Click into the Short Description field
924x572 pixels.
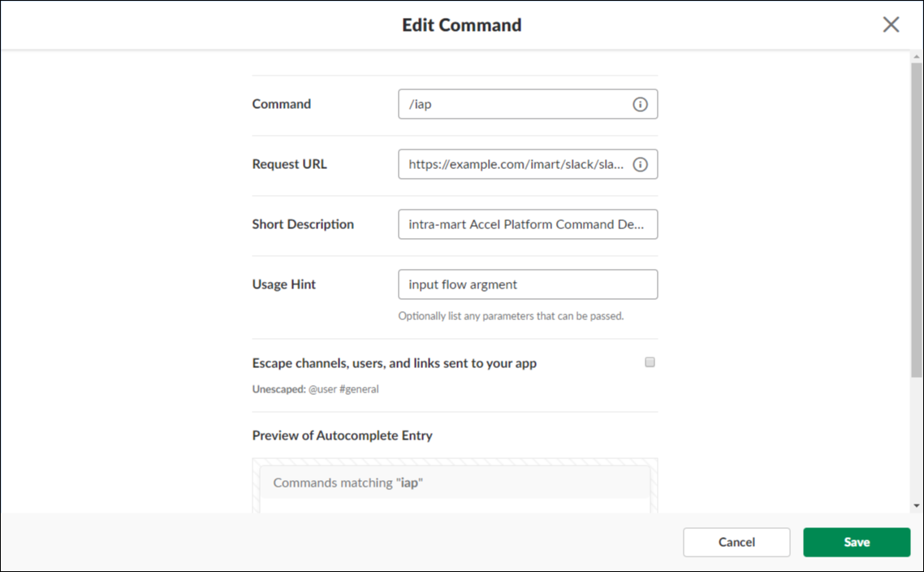coord(528,224)
